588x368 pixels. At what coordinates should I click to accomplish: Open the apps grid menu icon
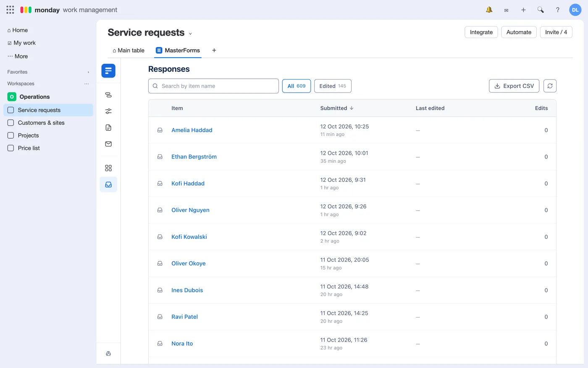point(10,10)
